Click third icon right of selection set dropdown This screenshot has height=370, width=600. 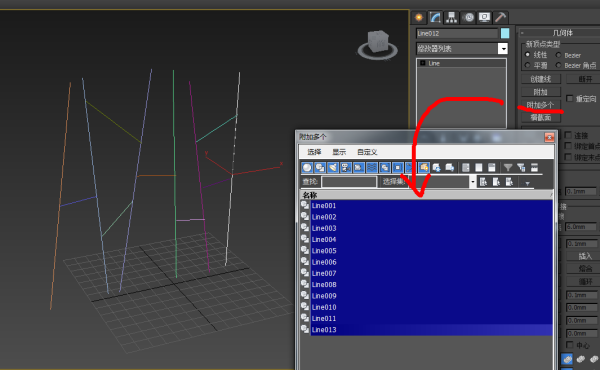(509, 182)
